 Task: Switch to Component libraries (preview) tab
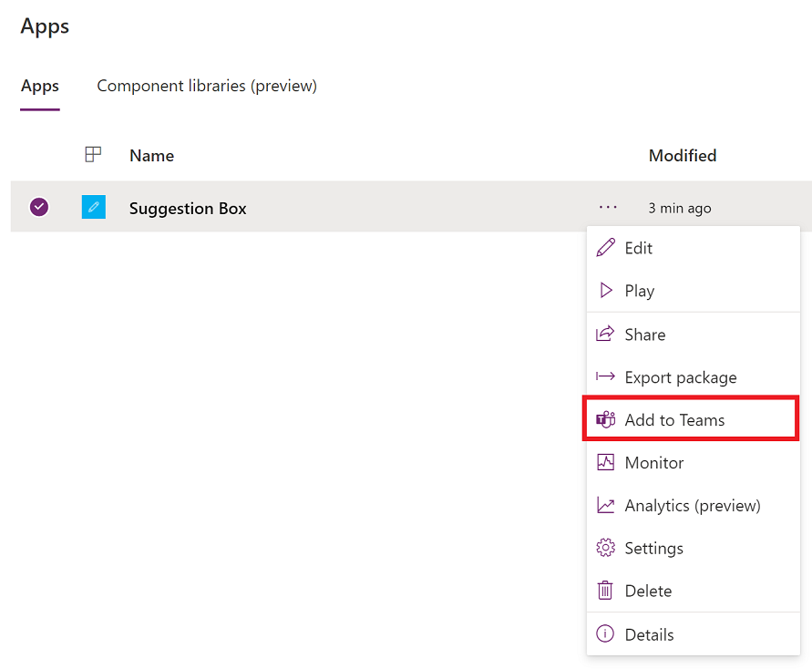207,86
